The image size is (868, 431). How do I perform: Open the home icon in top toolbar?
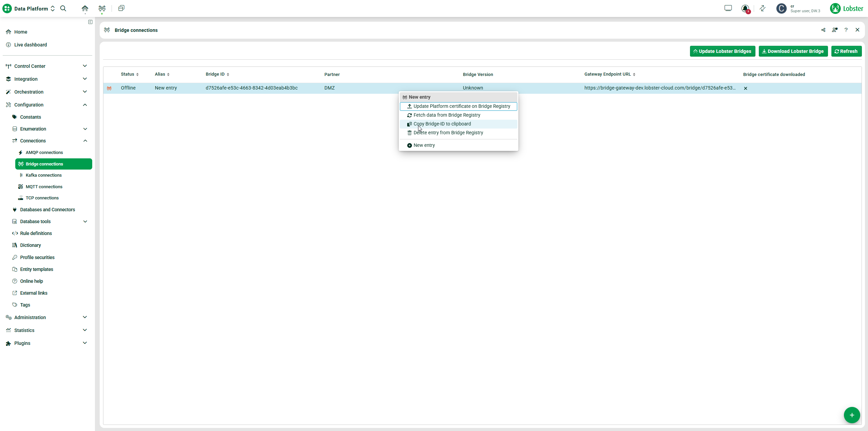click(x=85, y=8)
